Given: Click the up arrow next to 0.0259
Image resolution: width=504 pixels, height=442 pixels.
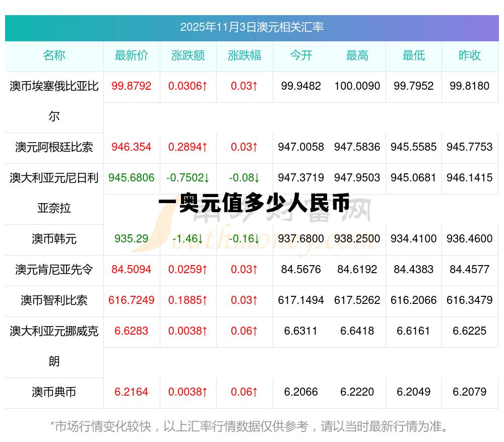Looking at the screenshot, I should pos(204,270).
